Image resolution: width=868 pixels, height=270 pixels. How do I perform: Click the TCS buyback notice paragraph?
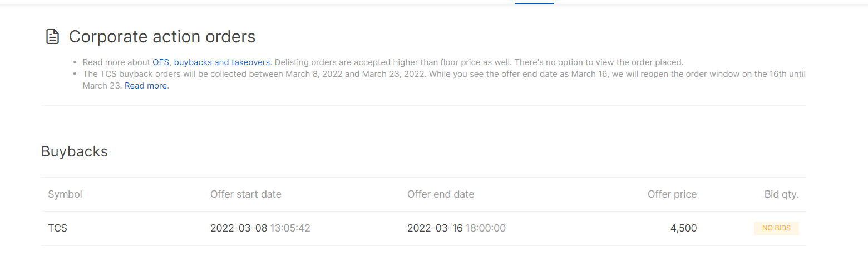coord(444,80)
